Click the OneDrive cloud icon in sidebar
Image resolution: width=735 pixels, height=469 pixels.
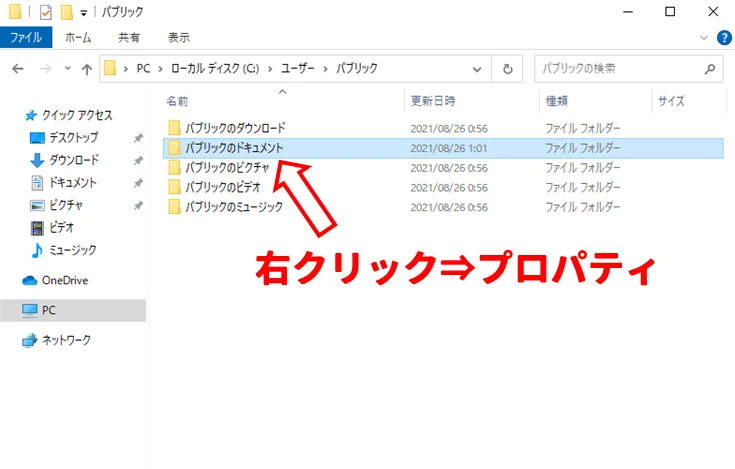coord(30,280)
